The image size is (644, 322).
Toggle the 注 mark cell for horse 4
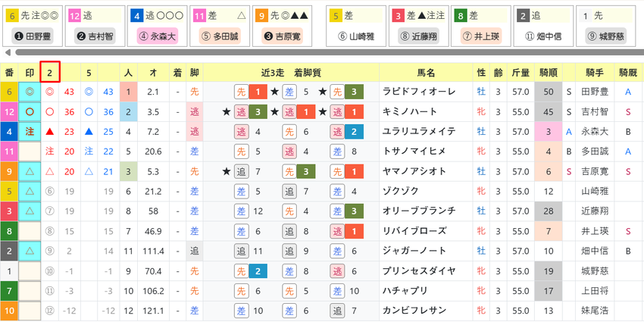pyautogui.click(x=30, y=132)
